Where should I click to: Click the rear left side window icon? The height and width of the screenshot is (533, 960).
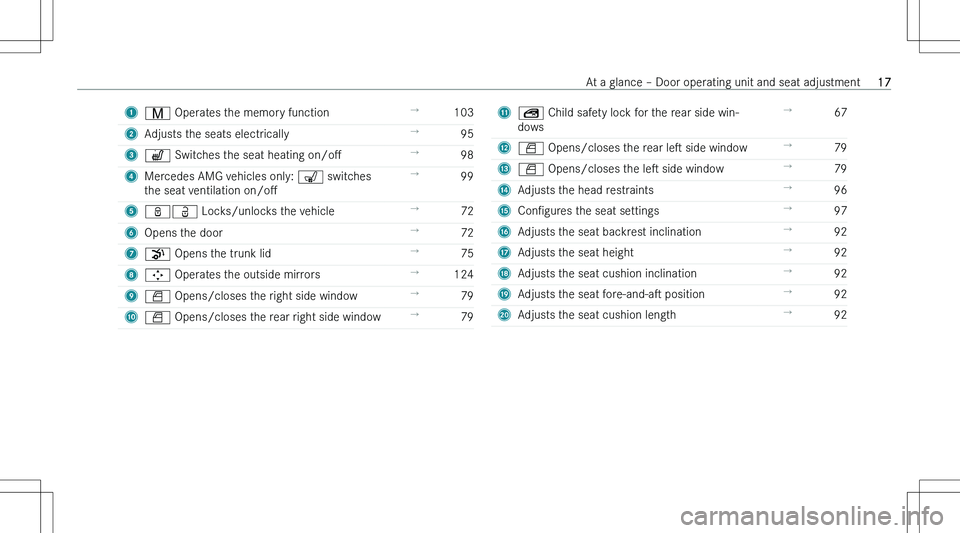click(x=531, y=148)
